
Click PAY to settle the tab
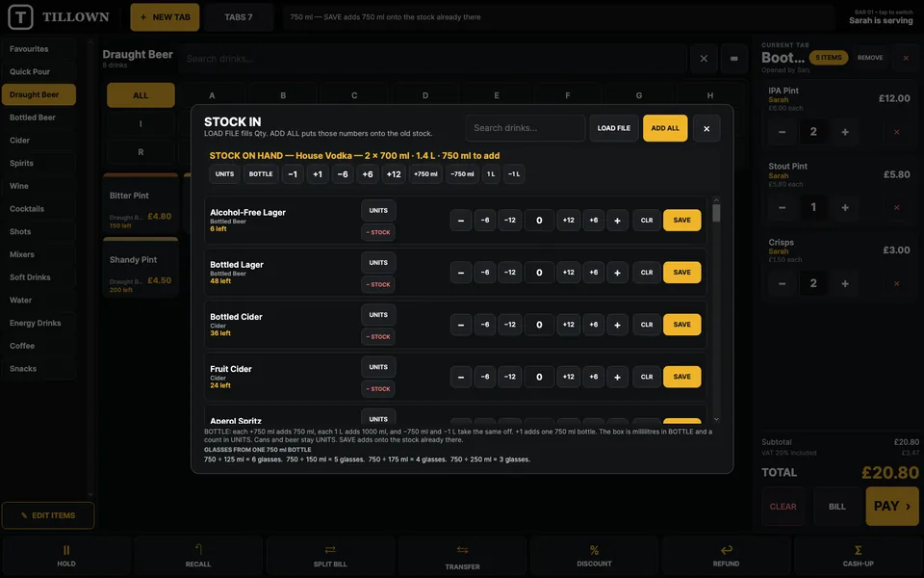tap(892, 506)
